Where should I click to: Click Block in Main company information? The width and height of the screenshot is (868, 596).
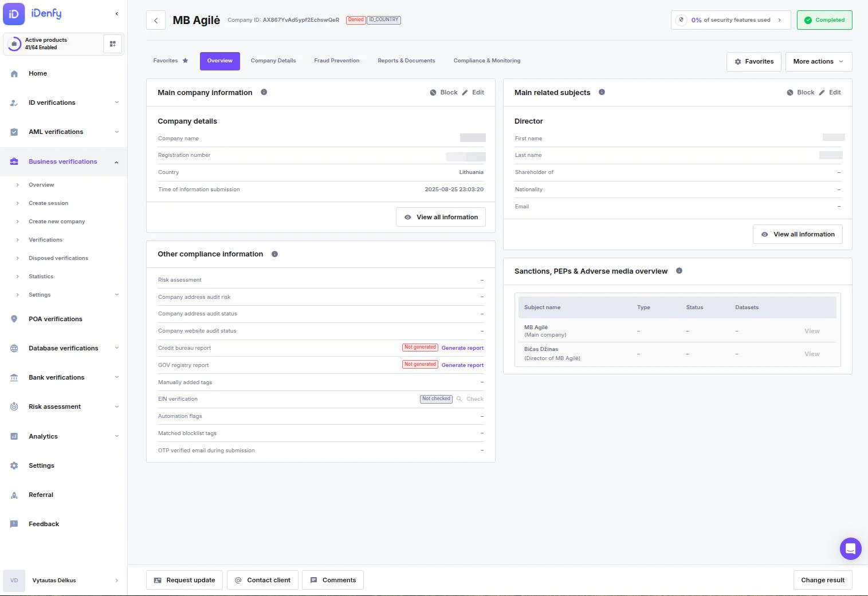coord(443,92)
